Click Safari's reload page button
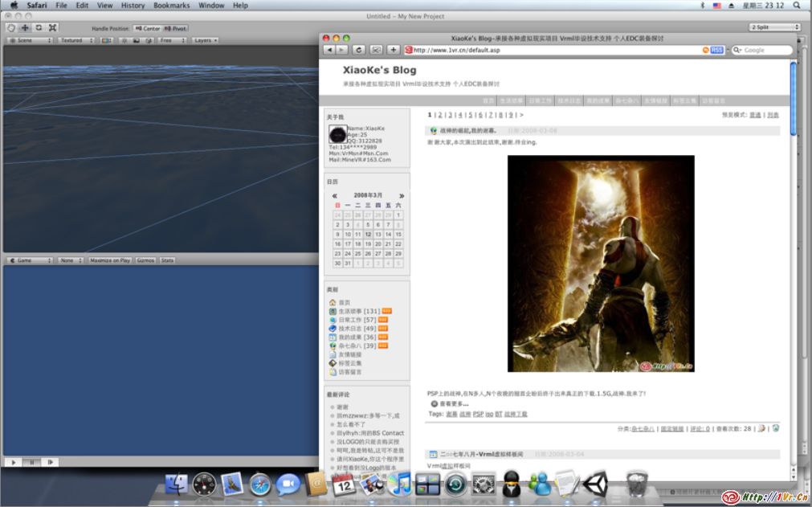The width and height of the screenshot is (812, 507). click(358, 50)
